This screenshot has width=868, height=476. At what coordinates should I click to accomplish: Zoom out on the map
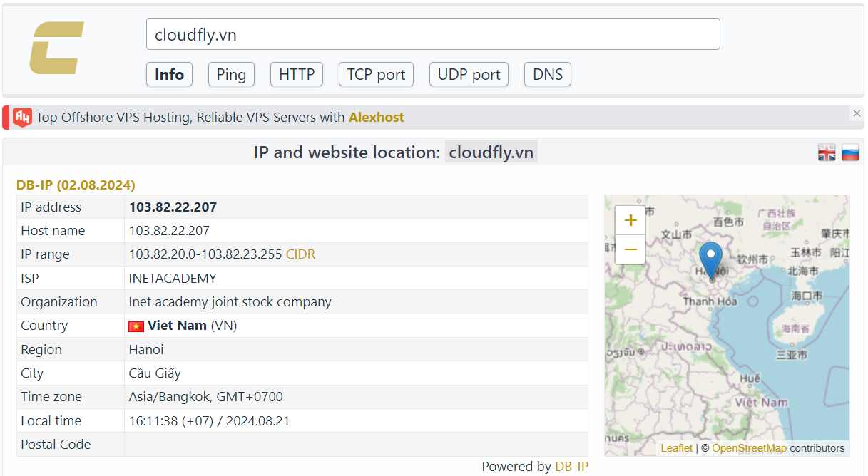pyautogui.click(x=630, y=249)
